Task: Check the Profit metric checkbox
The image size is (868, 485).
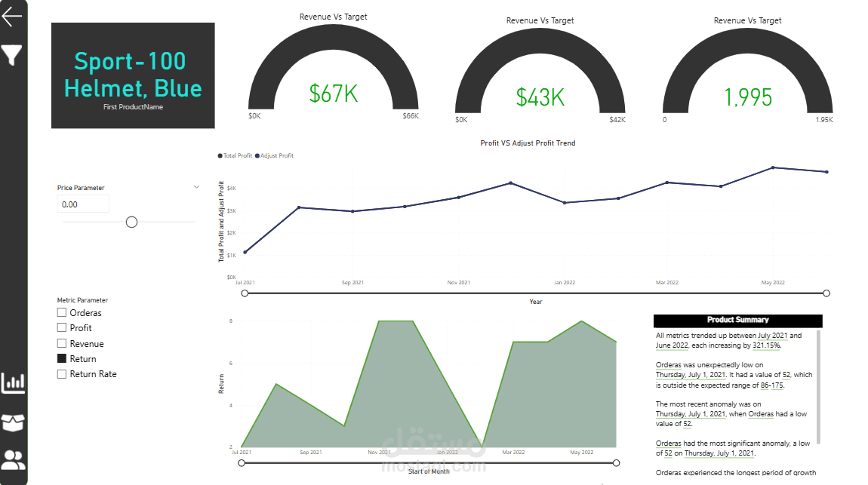Action: [x=62, y=328]
